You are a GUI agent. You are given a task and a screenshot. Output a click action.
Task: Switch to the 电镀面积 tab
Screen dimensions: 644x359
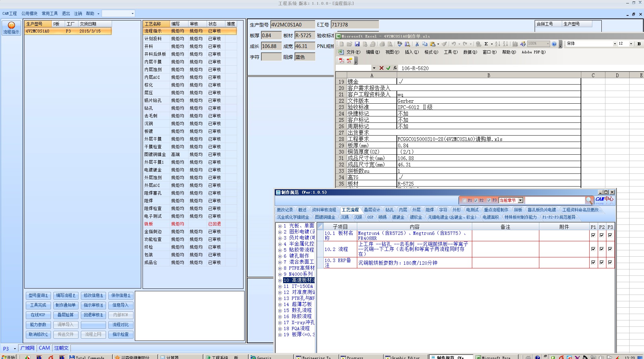(491, 217)
